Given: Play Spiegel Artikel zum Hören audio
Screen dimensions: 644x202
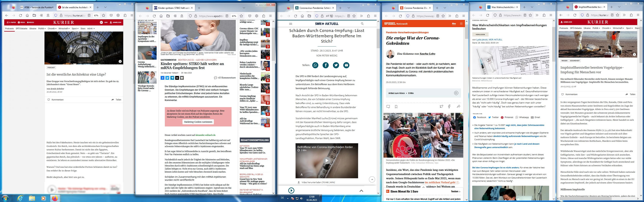Looking at the screenshot, I should coord(456,93).
